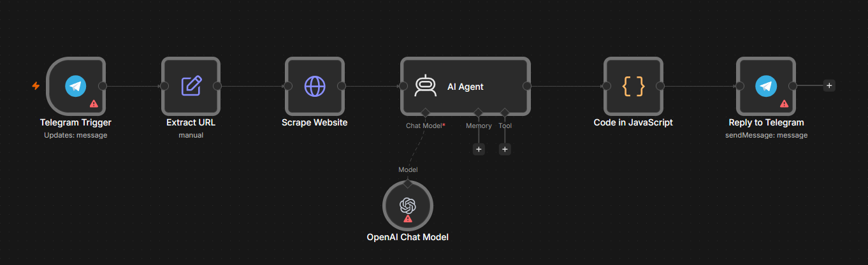Click the orange trigger lightning bolt icon
868x265 pixels.
coord(36,86)
